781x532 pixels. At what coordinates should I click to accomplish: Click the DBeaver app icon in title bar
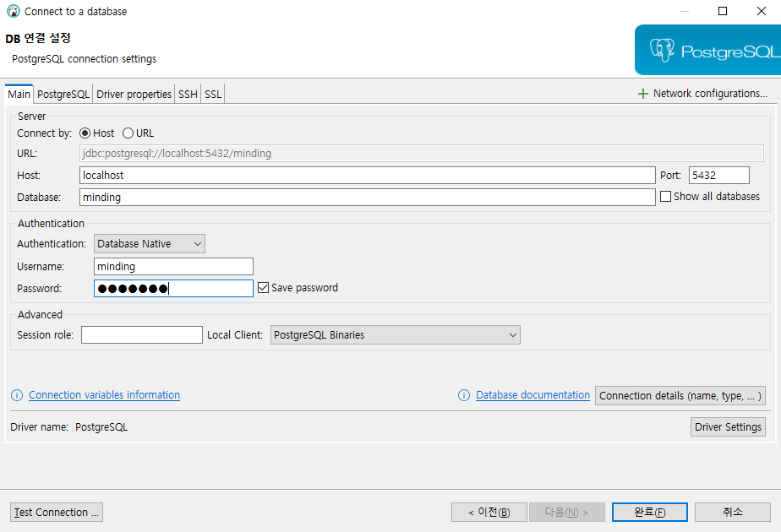[14, 11]
